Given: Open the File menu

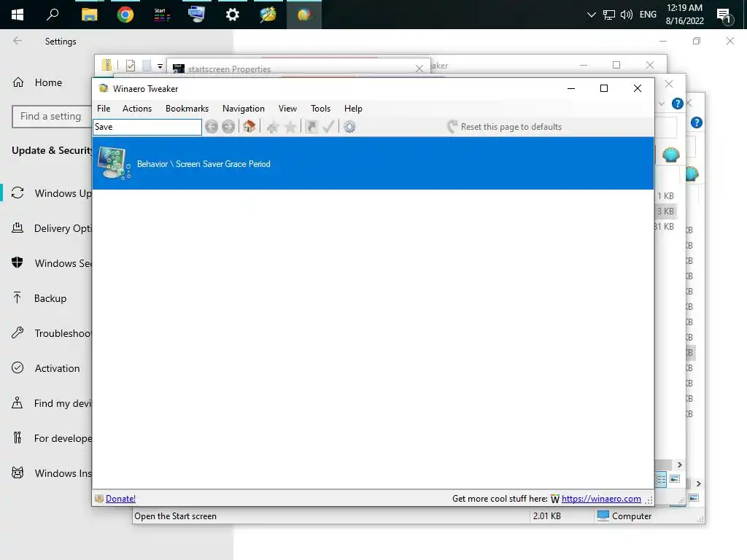Looking at the screenshot, I should coord(104,109).
